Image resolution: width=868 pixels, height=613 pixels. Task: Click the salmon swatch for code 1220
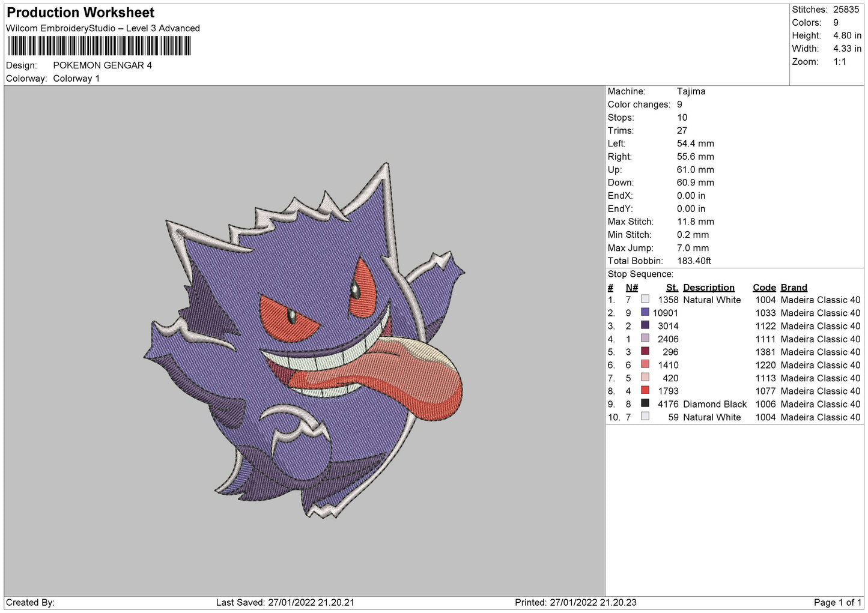645,364
